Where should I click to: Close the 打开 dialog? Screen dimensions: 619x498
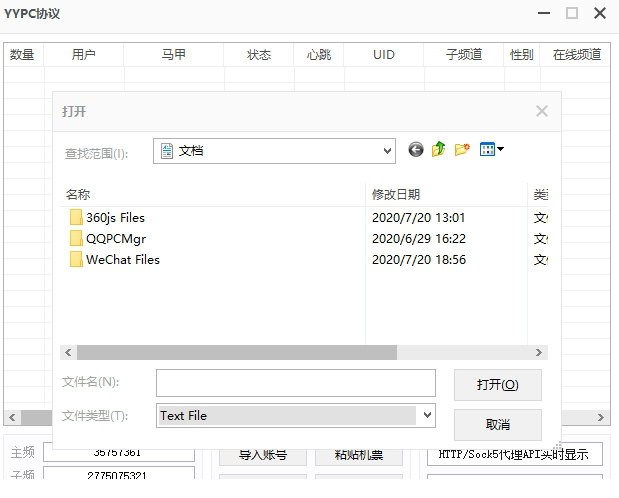click(x=542, y=111)
